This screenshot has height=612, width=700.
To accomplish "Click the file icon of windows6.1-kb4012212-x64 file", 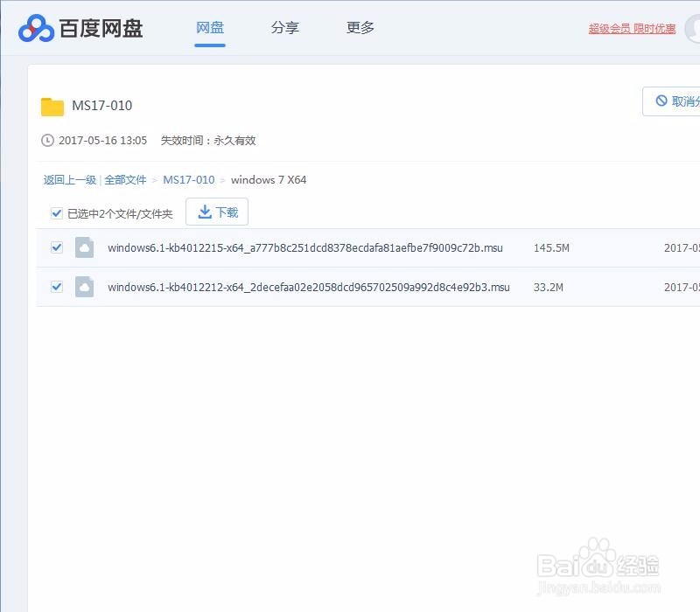I will 84,287.
